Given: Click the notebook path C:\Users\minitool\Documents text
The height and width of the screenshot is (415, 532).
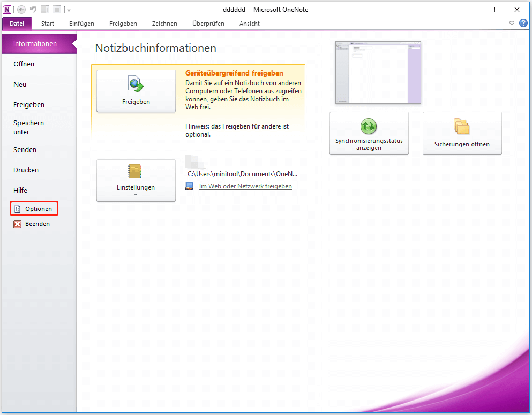Looking at the screenshot, I should 242,174.
